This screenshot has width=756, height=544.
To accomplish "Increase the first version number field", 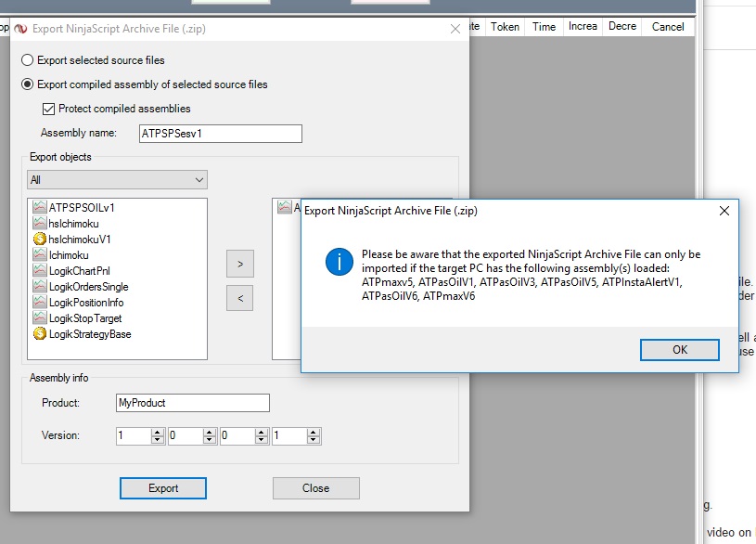I will coord(157,432).
